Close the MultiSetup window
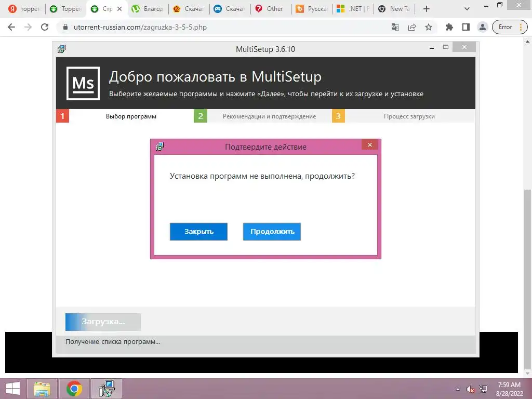532x399 pixels. tap(464, 47)
